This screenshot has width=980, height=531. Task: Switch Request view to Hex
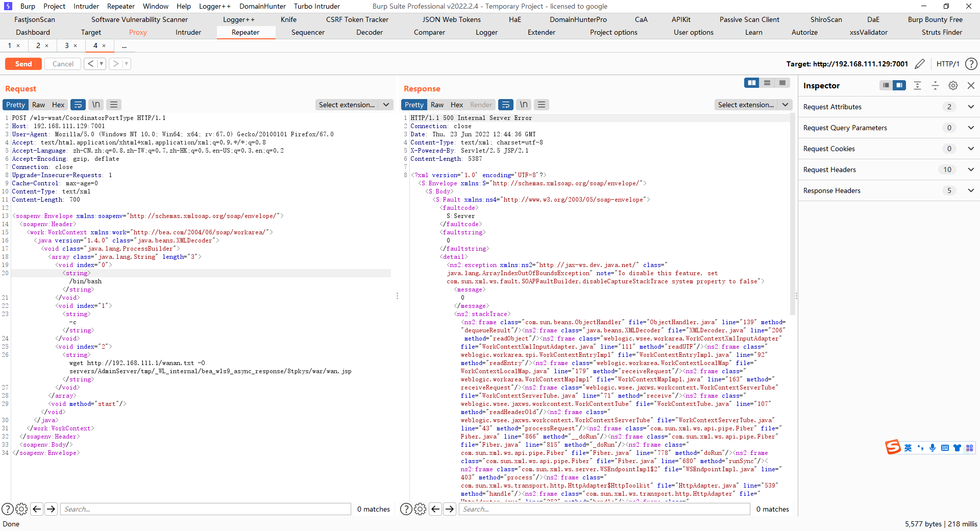(58, 105)
